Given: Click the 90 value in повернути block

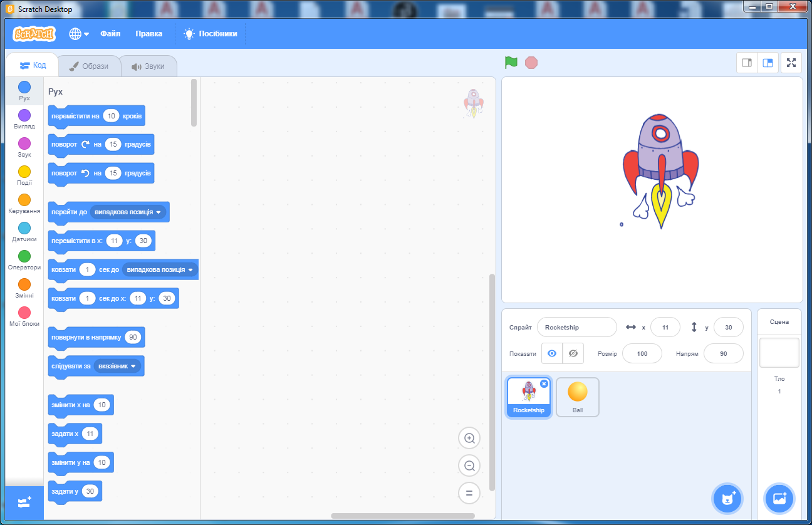Looking at the screenshot, I should [x=133, y=337].
